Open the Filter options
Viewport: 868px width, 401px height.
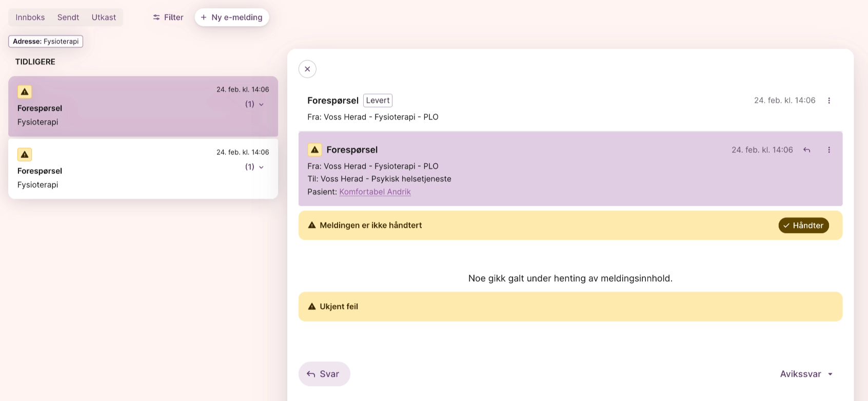tap(168, 17)
